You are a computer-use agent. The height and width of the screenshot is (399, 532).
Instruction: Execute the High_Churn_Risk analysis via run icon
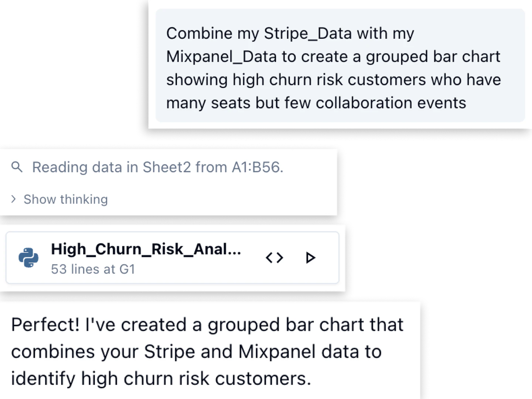click(x=311, y=258)
